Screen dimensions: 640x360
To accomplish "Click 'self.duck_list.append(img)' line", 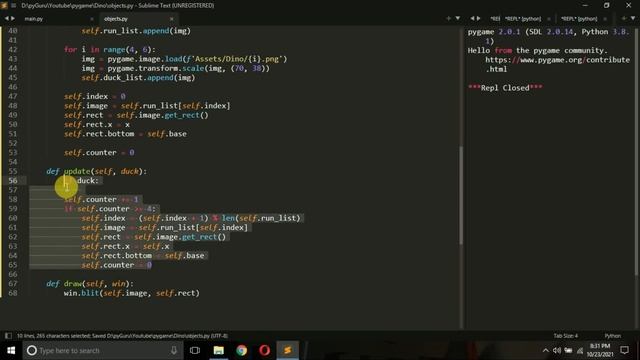I will [138, 78].
